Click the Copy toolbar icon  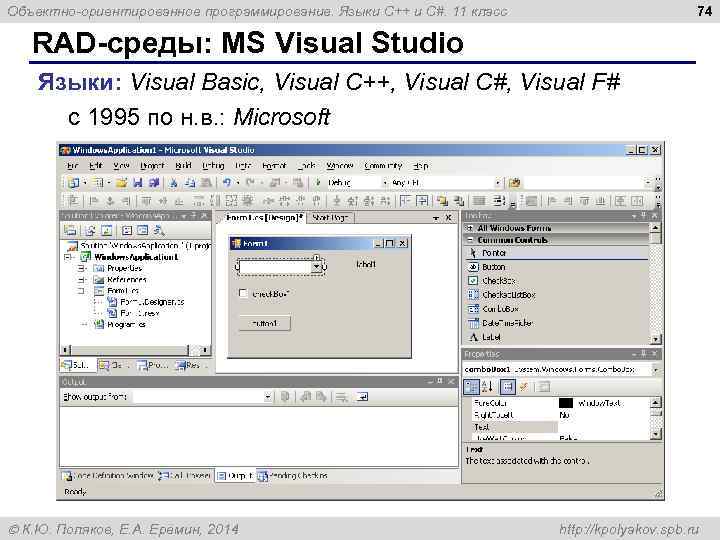pos(190,183)
